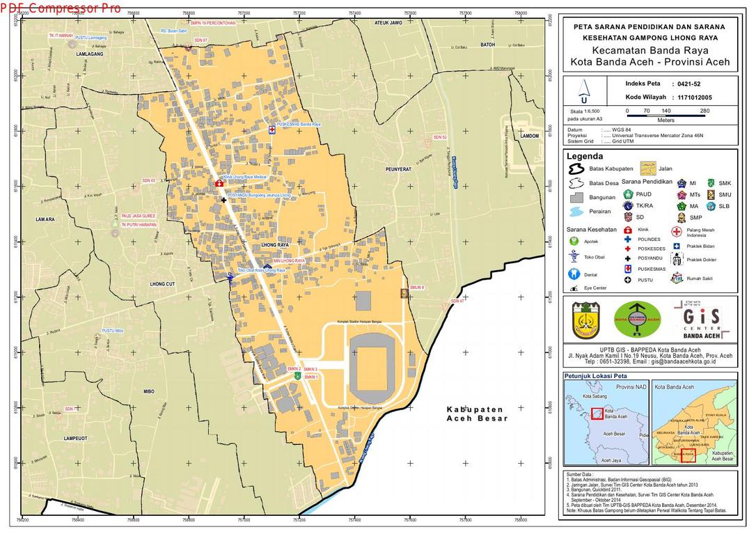Click the Palang Merah Indonesia legend icon
This screenshot has width=756, height=534.
(676, 232)
